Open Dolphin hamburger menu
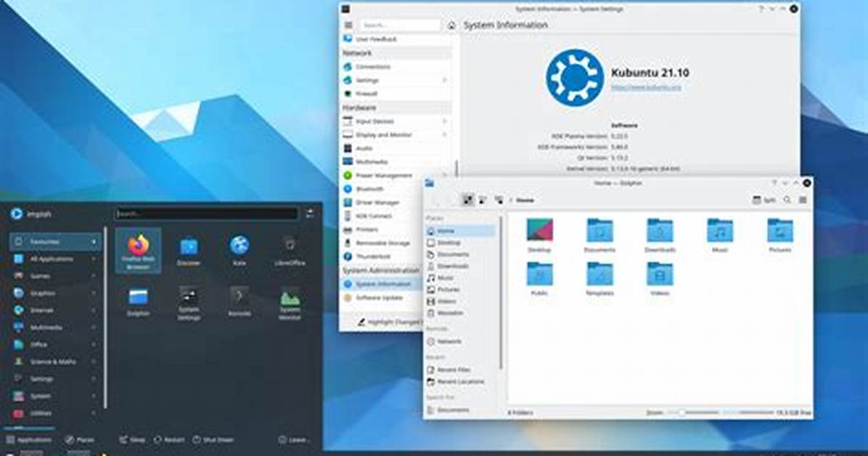Viewport: 868px width, 456px height. 803,200
